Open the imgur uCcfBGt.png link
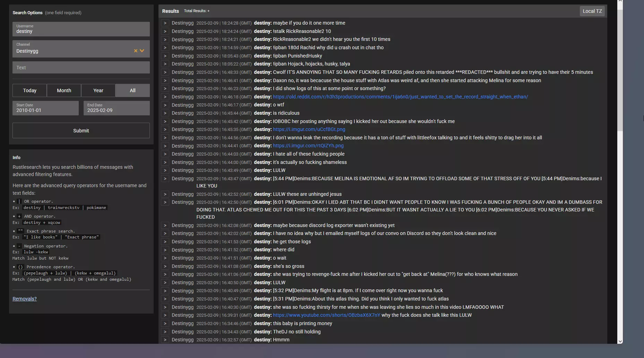The image size is (644, 358). point(309,129)
